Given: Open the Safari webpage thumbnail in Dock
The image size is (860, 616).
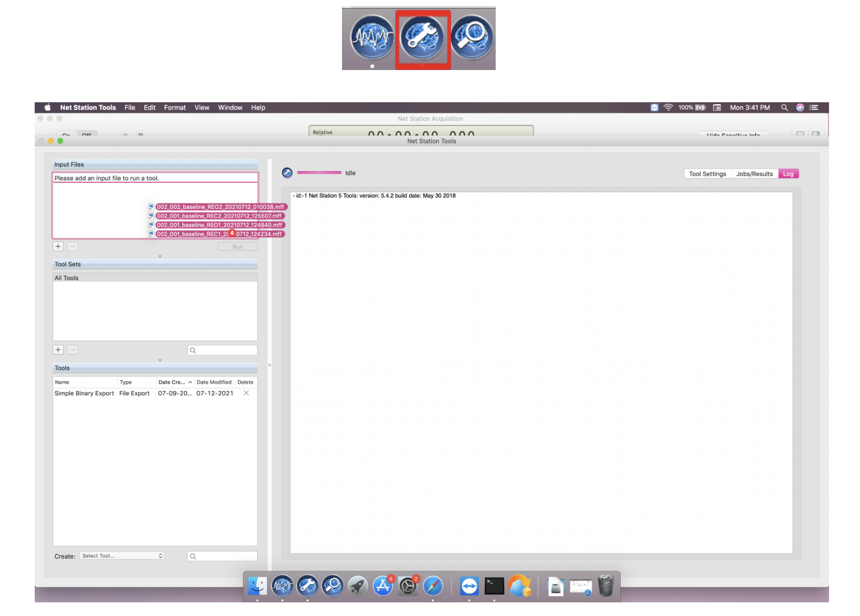Looking at the screenshot, I should pos(581,586).
